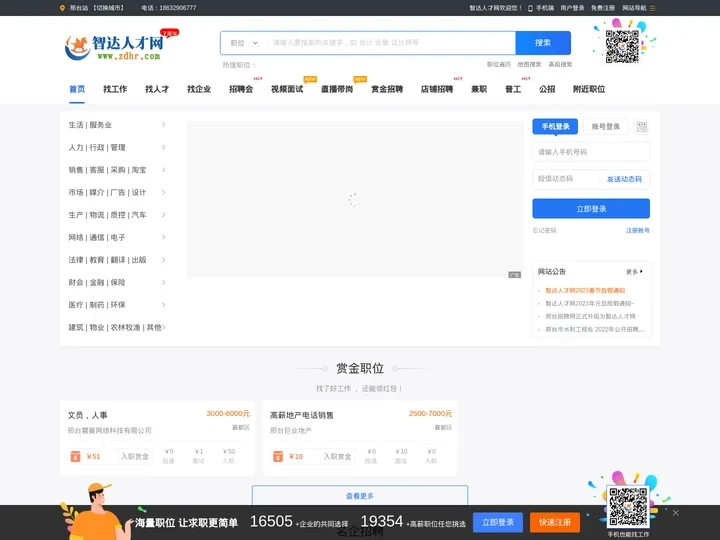
Task: Open the 招聘会 navigation item
Action: tap(241, 89)
